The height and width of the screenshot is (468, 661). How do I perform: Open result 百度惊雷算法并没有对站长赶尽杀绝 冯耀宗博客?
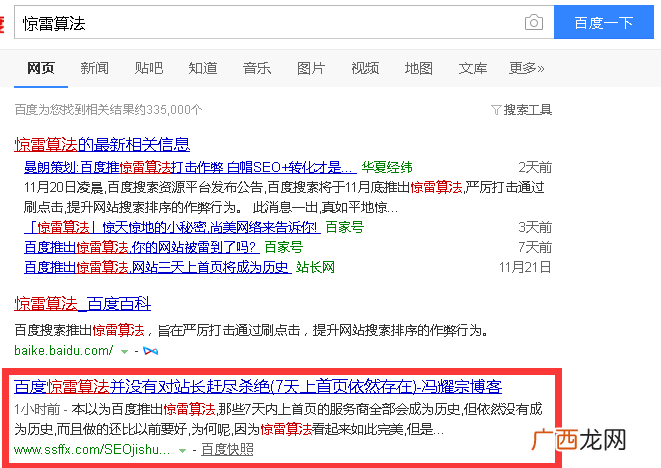click(x=258, y=386)
